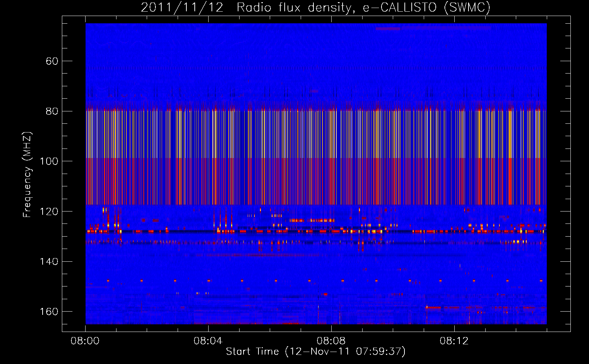The height and width of the screenshot is (364, 589).
Task: Click the '160' frequency tick label
Action: [x=49, y=312]
